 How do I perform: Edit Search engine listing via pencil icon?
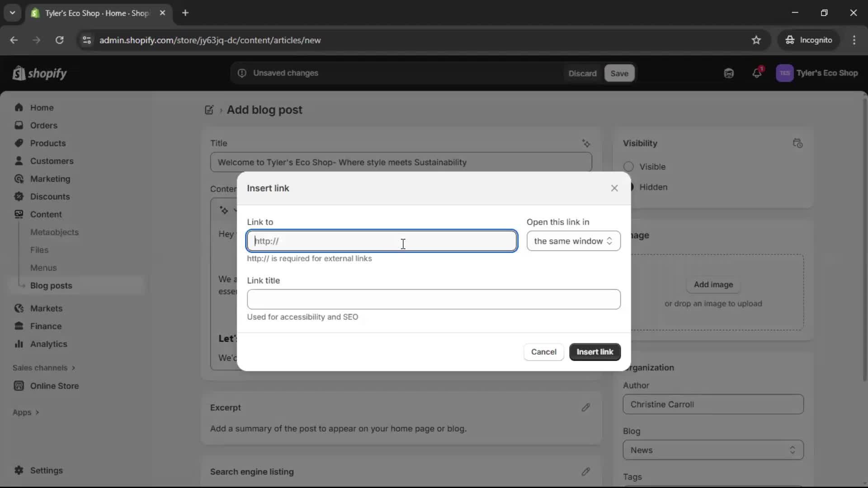pyautogui.click(x=586, y=472)
